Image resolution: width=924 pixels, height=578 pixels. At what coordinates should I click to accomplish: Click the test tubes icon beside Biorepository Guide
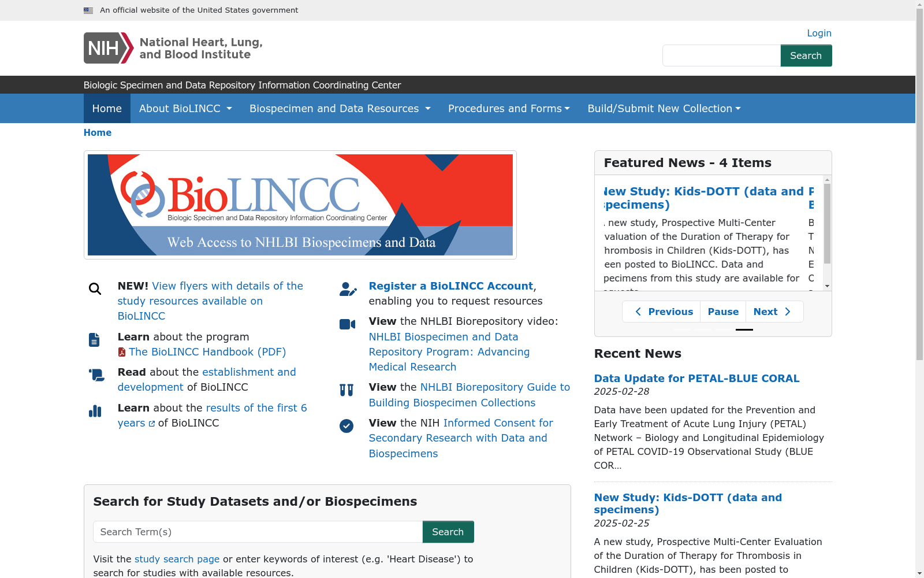pyautogui.click(x=346, y=390)
